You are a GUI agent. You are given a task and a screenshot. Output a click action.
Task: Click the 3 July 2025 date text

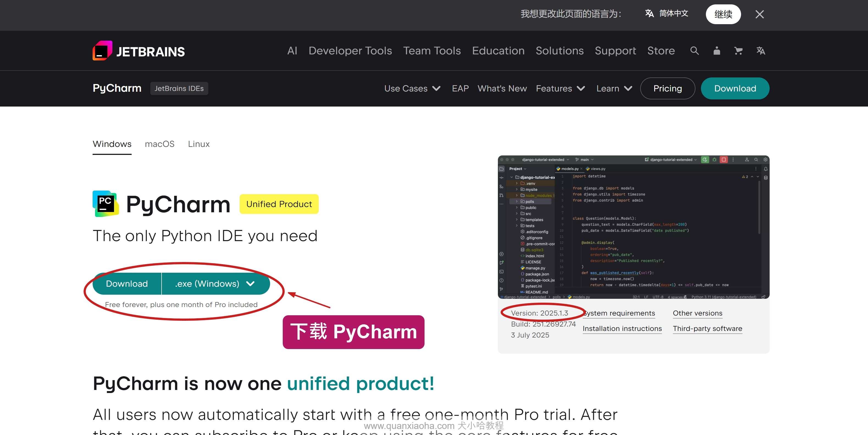pyautogui.click(x=530, y=335)
